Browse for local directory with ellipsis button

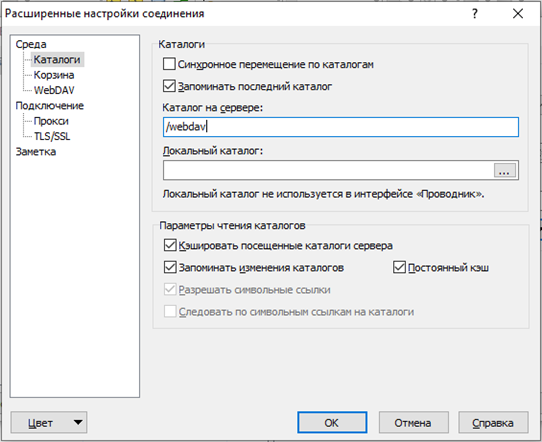(x=505, y=170)
